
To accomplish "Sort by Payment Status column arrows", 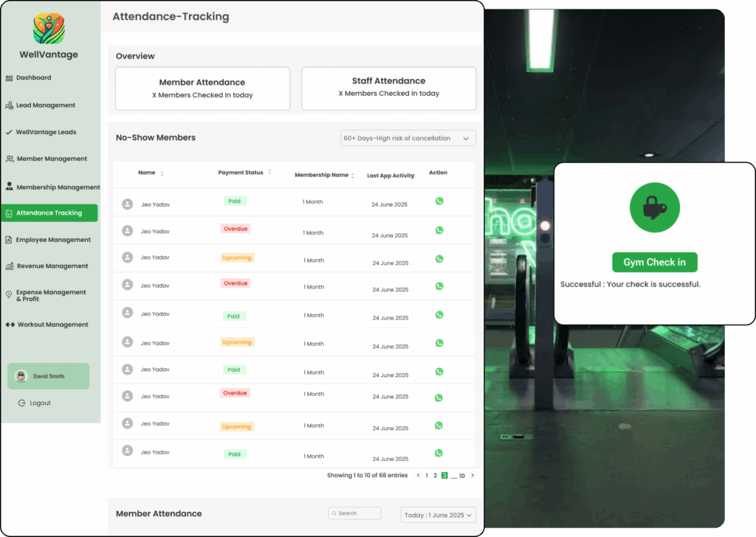I will (269, 173).
